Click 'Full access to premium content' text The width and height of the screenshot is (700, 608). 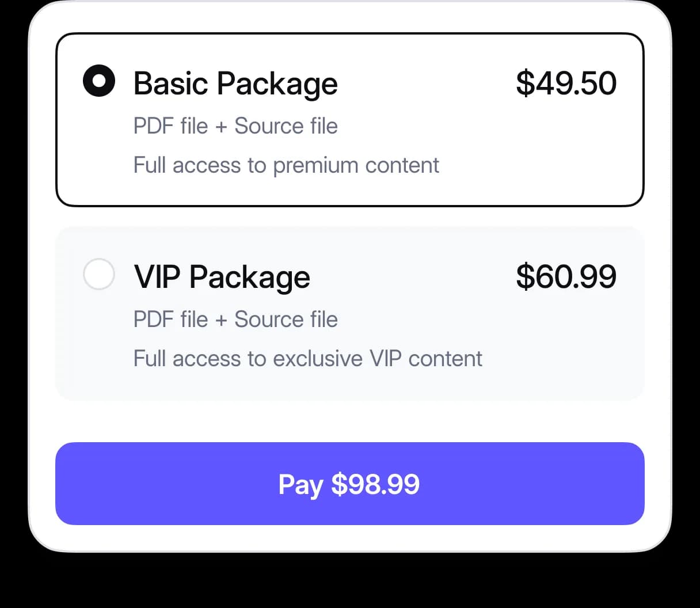[x=286, y=165]
